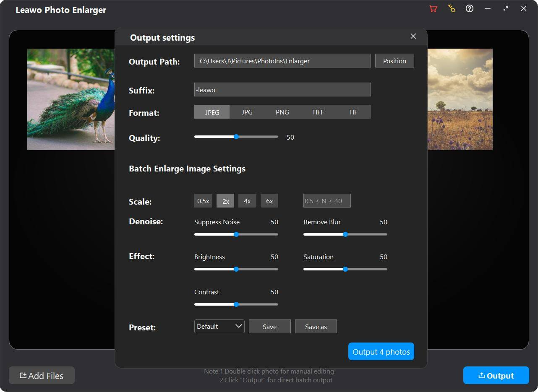This screenshot has width=538, height=392.
Task: Click the red shopping cart icon
Action: (433, 8)
